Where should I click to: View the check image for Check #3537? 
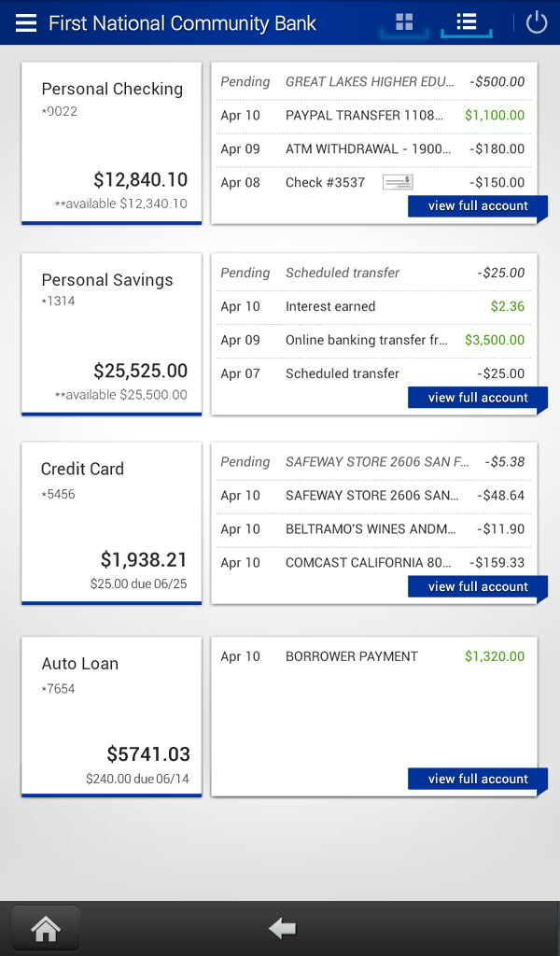397,181
